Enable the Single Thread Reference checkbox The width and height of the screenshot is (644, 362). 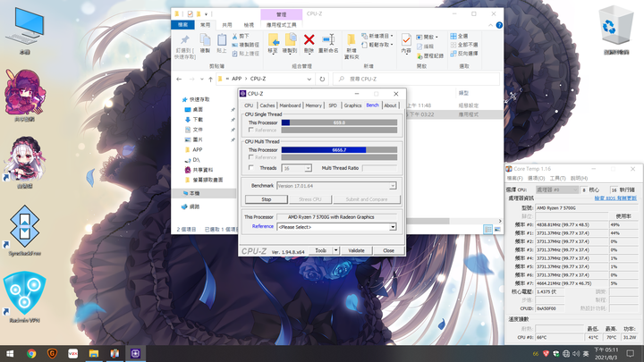coord(251,130)
